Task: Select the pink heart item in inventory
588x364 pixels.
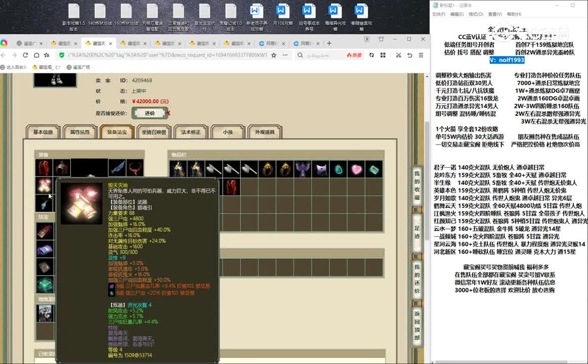Action: (356, 169)
